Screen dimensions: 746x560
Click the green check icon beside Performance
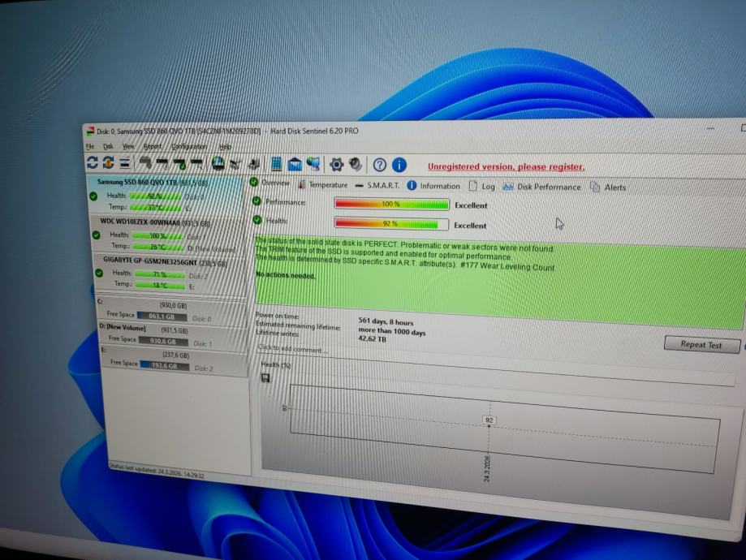[257, 201]
